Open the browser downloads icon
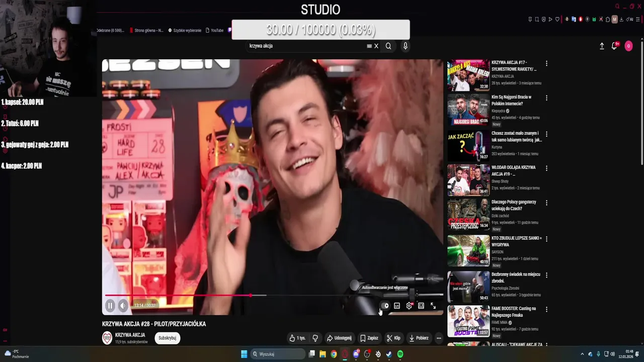Image resolution: width=644 pixels, height=362 pixels. click(621, 20)
